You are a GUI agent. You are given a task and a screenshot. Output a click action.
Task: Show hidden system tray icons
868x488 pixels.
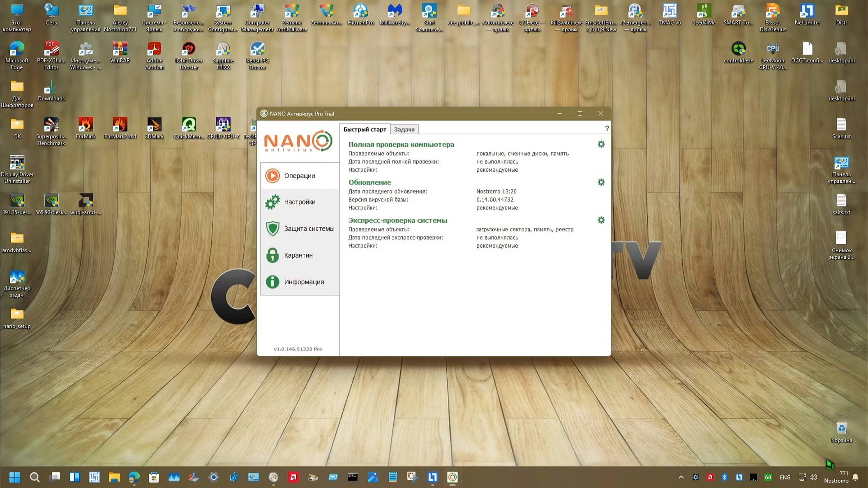pos(681,477)
